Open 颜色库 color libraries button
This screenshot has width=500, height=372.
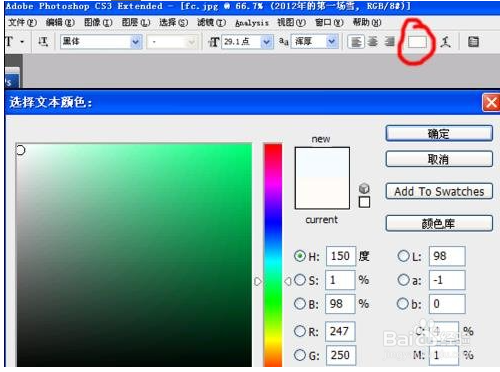pos(439,224)
